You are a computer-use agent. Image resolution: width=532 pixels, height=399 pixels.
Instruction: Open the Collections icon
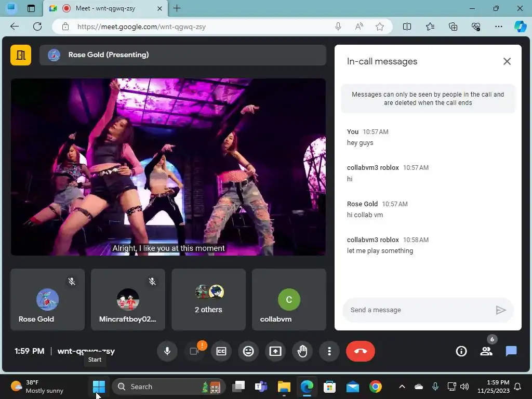tap(453, 26)
